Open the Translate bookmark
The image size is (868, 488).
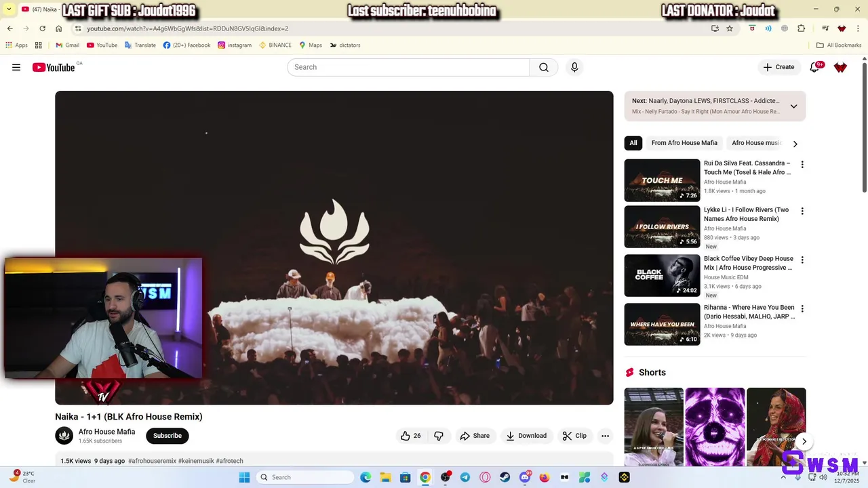coord(140,45)
